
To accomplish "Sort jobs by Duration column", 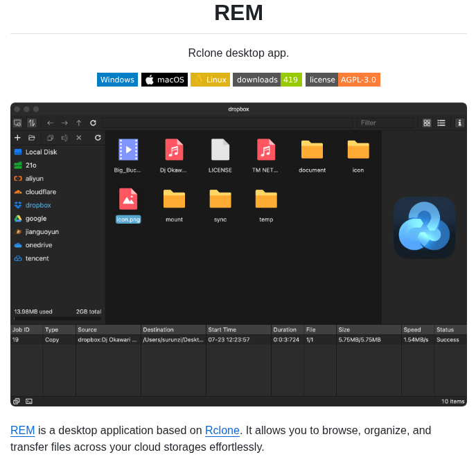I will click(x=288, y=330).
